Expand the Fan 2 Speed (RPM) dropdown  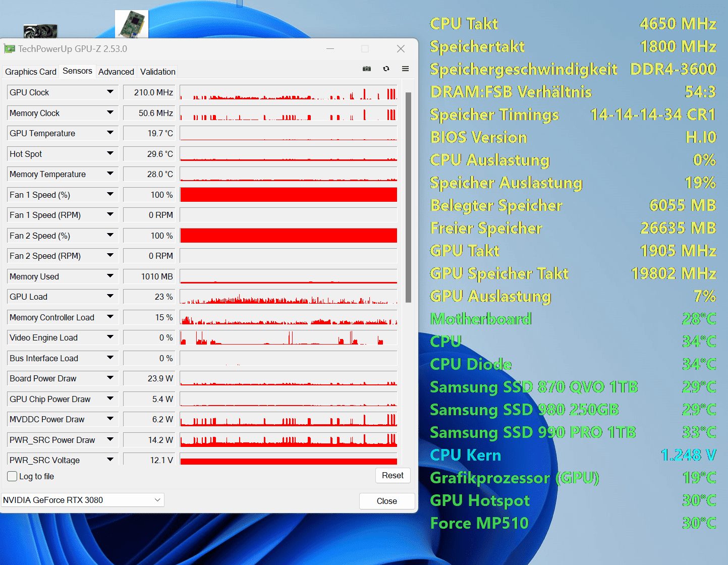pyautogui.click(x=110, y=255)
